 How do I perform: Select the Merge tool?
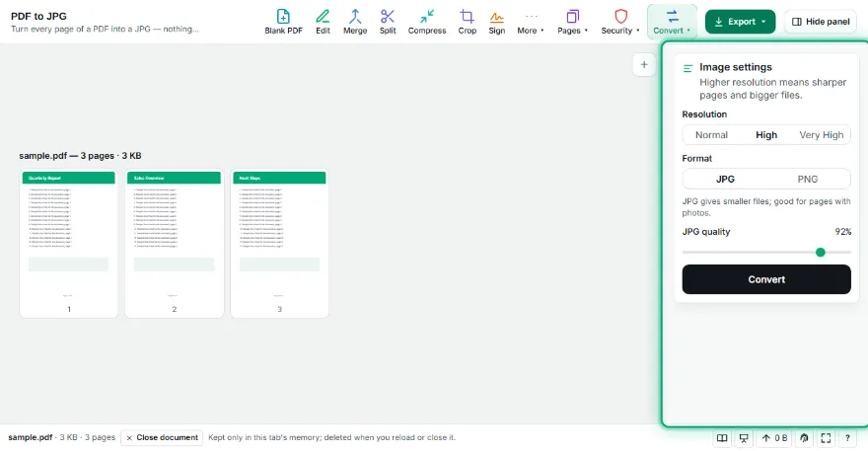(x=355, y=22)
